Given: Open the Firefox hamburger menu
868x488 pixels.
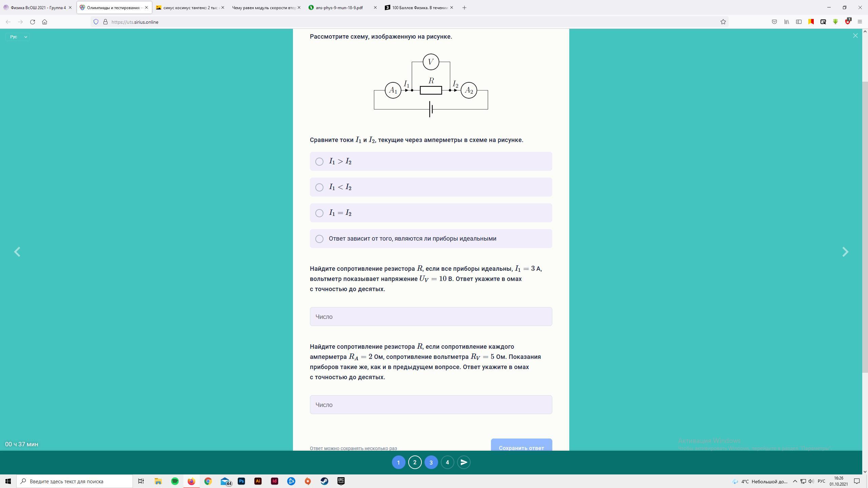Looking at the screenshot, I should tap(860, 22).
